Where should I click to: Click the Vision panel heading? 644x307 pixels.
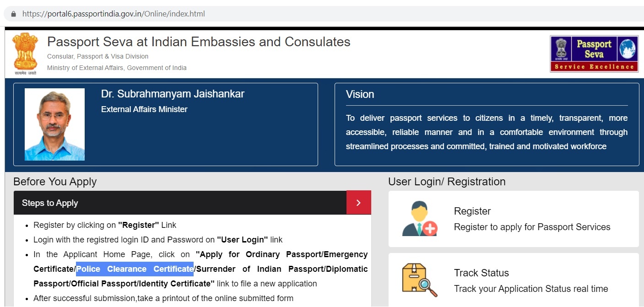click(360, 94)
